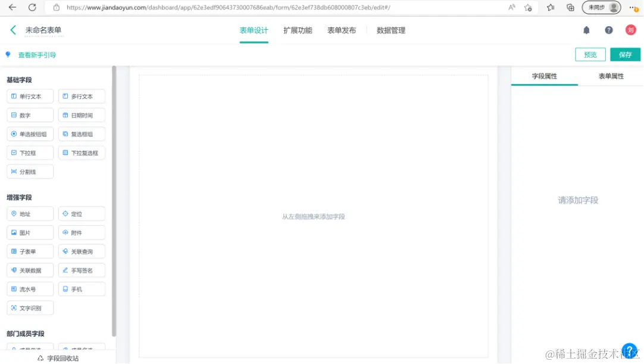644x364 pixels.
Task: Add page to favorites star icon
Action: pos(528,7)
